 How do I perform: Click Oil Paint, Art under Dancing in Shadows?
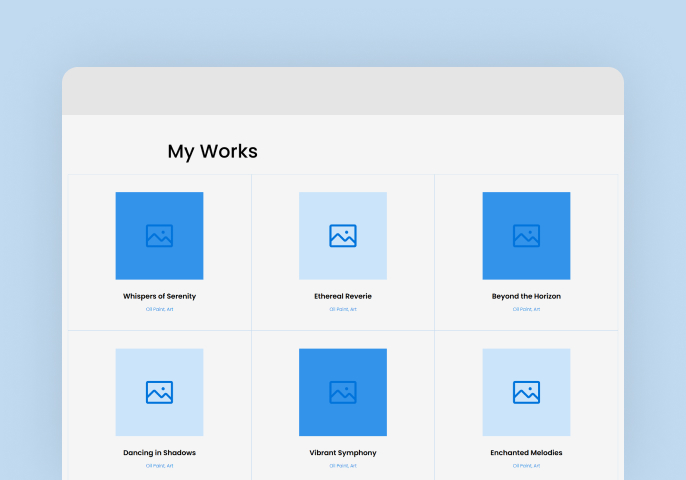coord(159,466)
